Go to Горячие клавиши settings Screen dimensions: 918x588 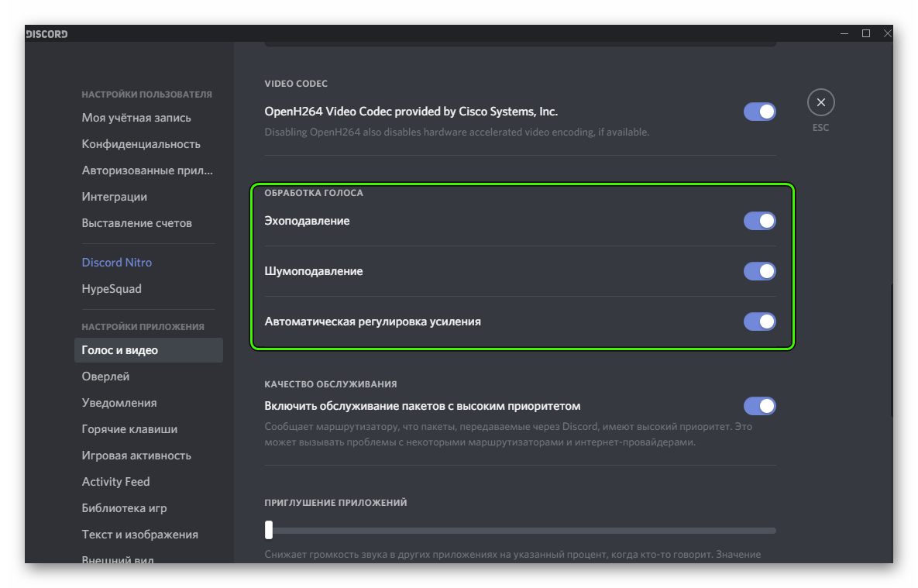pos(129,429)
